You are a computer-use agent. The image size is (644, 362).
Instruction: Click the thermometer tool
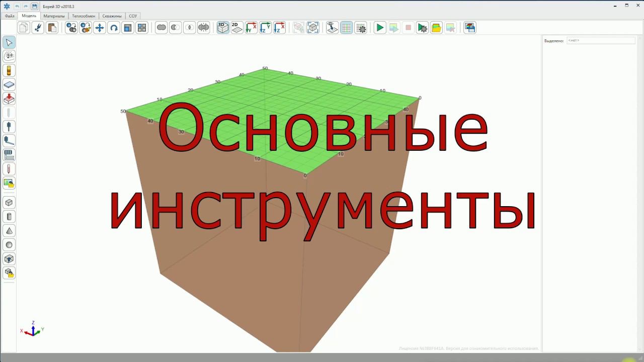point(9,169)
